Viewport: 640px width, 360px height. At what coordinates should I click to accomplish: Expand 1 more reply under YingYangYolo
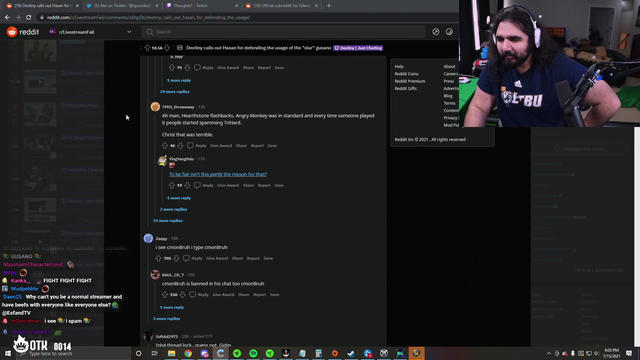click(x=179, y=198)
